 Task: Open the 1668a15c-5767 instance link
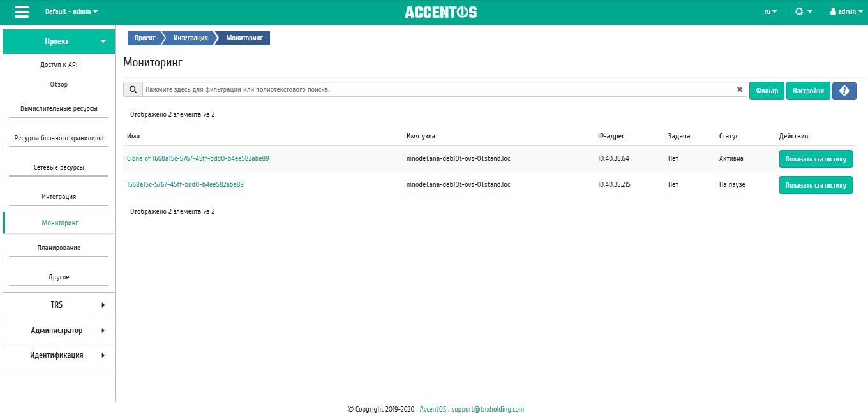tap(185, 185)
